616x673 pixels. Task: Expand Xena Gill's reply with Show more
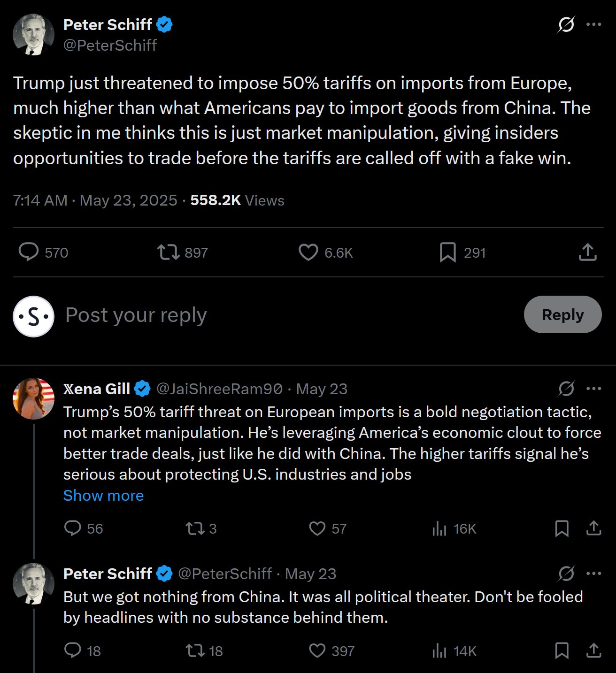[103, 496]
